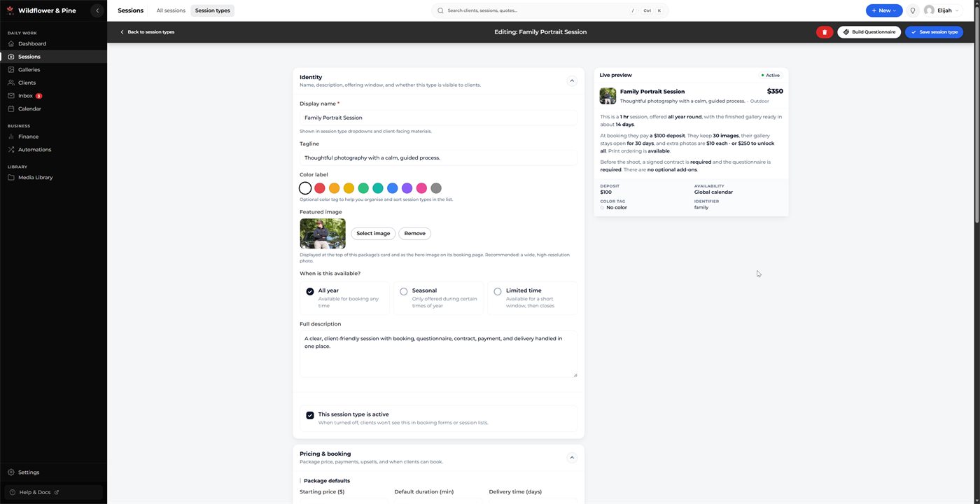The width and height of the screenshot is (980, 504).
Task: Select the blue color label
Action: tap(393, 188)
